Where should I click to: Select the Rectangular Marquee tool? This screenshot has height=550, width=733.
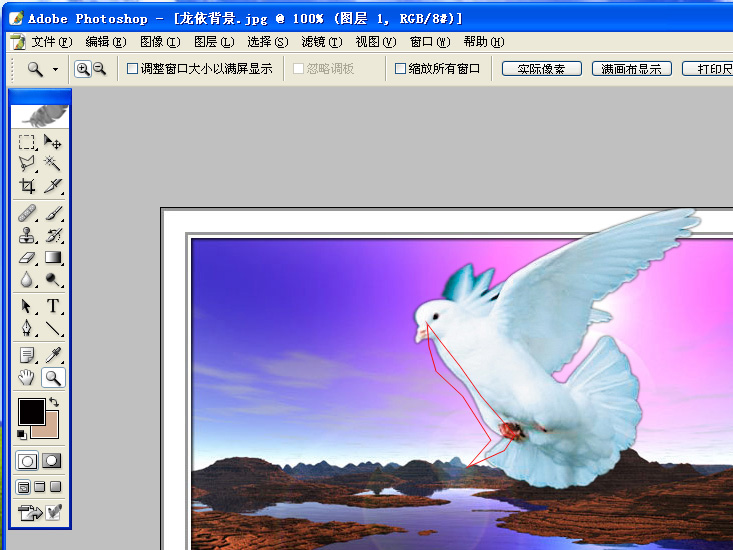click(x=27, y=142)
